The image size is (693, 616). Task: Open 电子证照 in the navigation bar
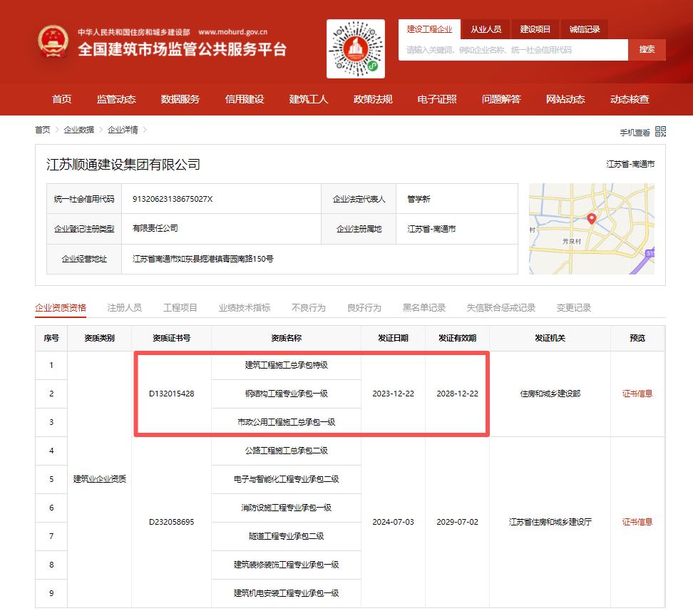437,99
